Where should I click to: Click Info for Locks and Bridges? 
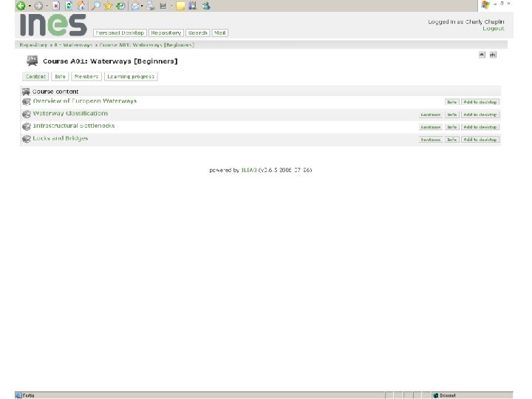pyautogui.click(x=451, y=140)
